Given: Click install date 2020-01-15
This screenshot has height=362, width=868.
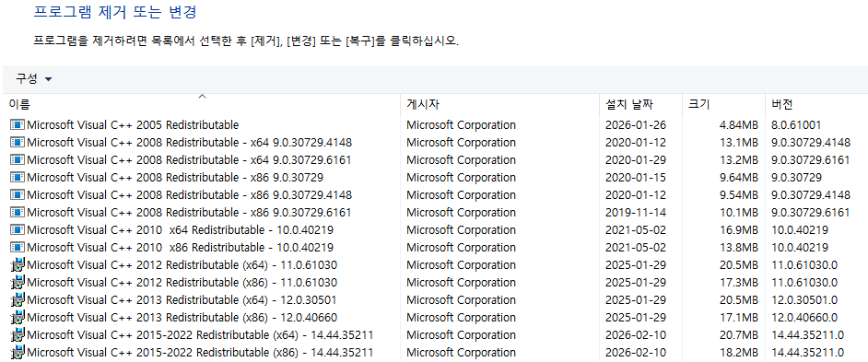Looking at the screenshot, I should click(636, 178).
